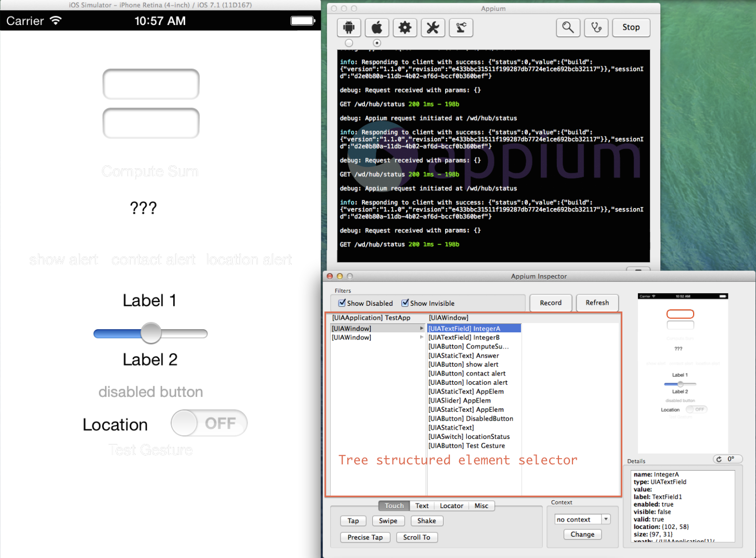
Task: Tap 'location alert' in the simulator
Action: [249, 259]
